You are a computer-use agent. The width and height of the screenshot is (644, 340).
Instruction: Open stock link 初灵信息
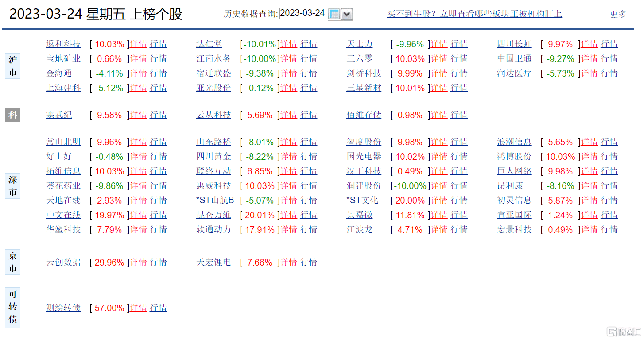pyautogui.click(x=514, y=201)
